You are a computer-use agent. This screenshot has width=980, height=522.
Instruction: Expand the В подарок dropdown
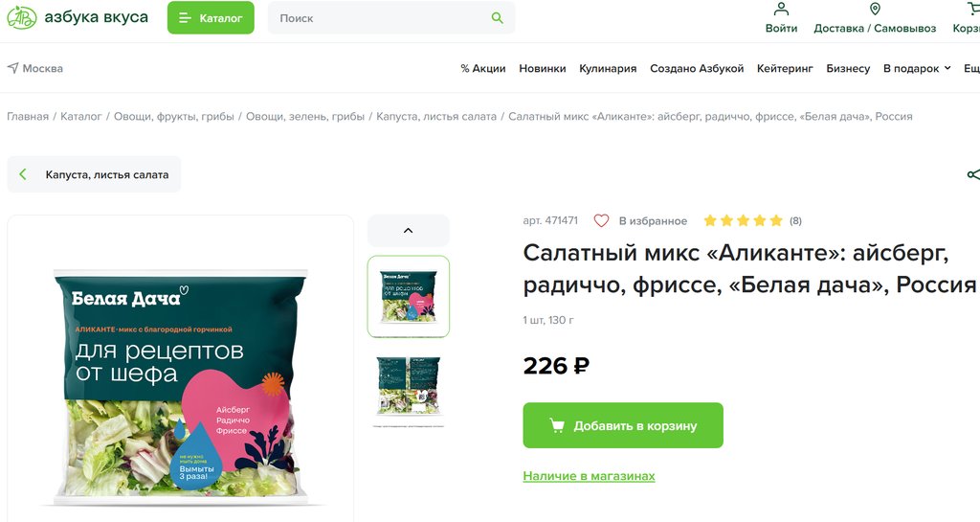click(917, 68)
